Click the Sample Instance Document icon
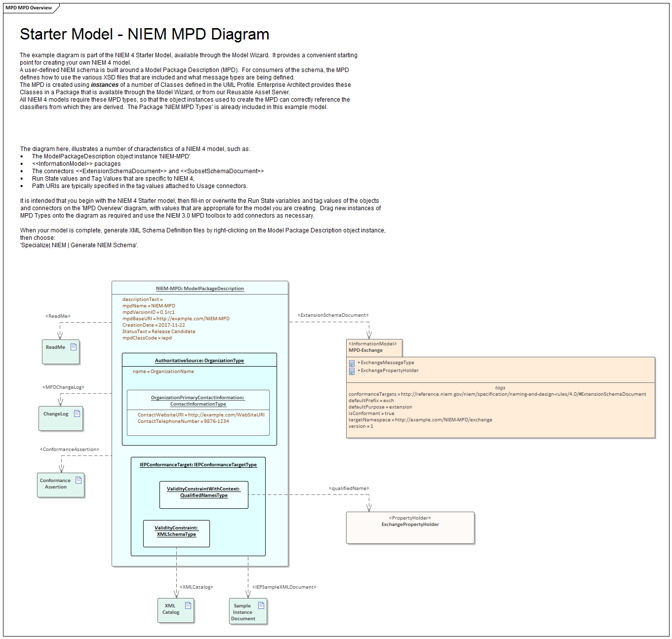 pyautogui.click(x=261, y=605)
